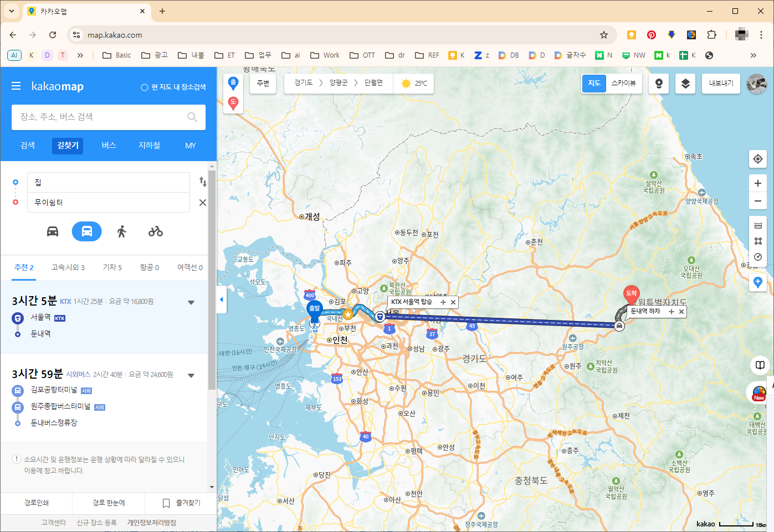
Task: Select public transit route mode
Action: [87, 231]
